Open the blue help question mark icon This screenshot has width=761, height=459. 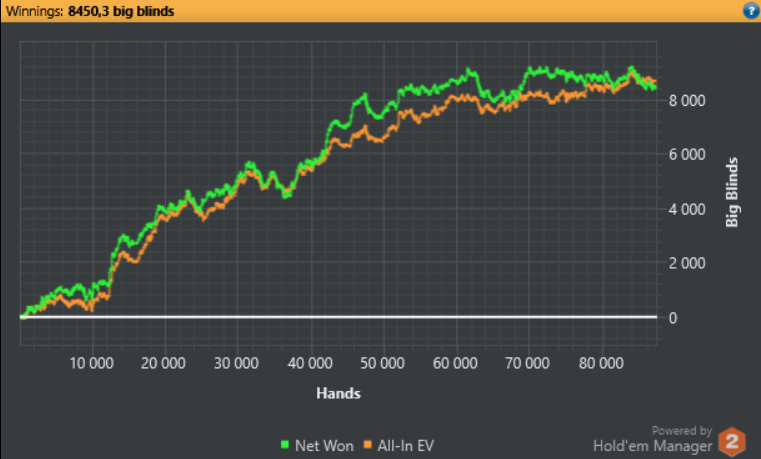(x=751, y=10)
